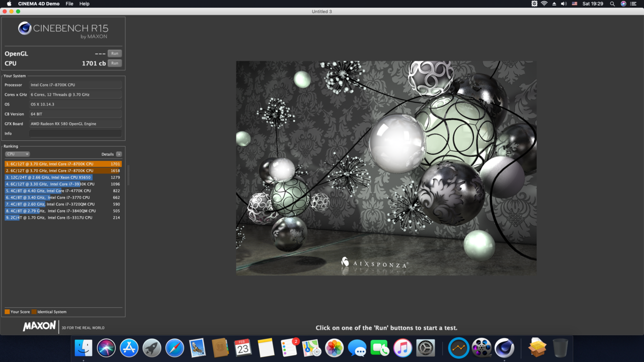Image resolution: width=644 pixels, height=362 pixels.
Task: Click the orange Your Score legend swatch
Action: [x=7, y=312]
